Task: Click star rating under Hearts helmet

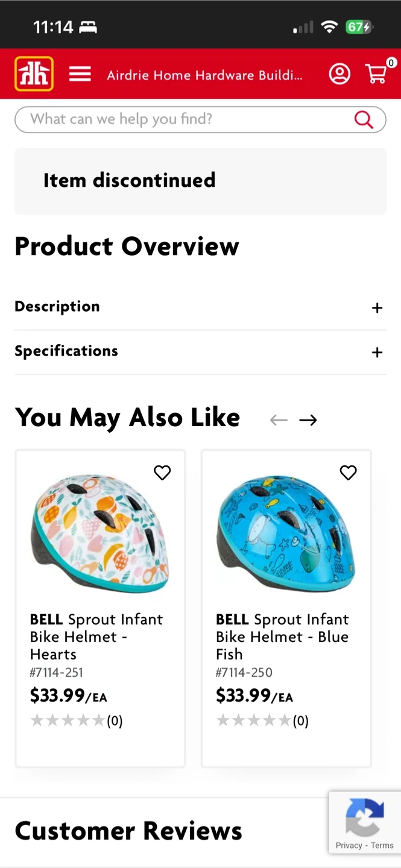Action: [x=68, y=720]
